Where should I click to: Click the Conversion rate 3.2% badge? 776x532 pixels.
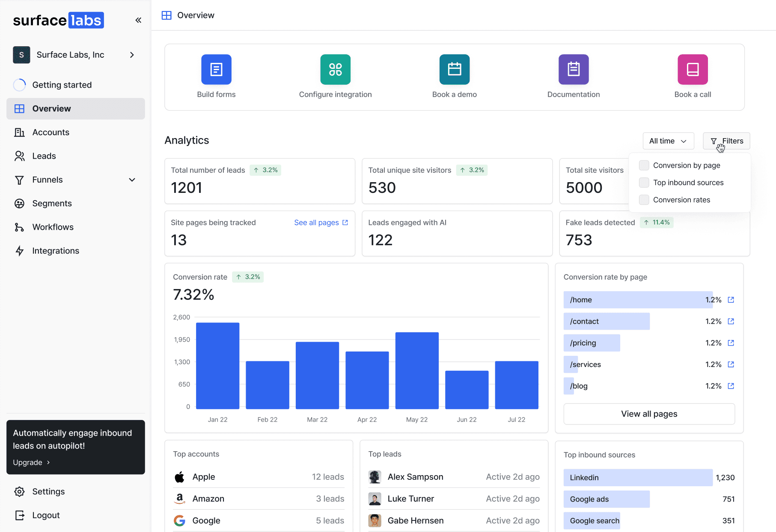(x=248, y=277)
